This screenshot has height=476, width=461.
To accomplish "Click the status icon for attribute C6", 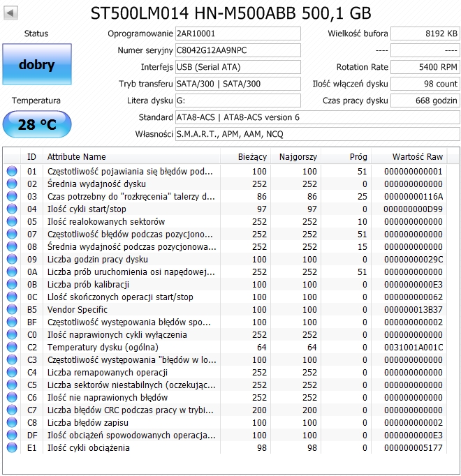I will tap(12, 397).
